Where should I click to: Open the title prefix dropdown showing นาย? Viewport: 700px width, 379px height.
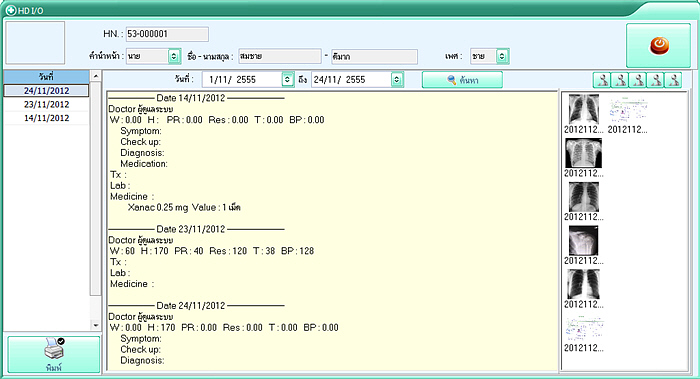pyautogui.click(x=174, y=56)
